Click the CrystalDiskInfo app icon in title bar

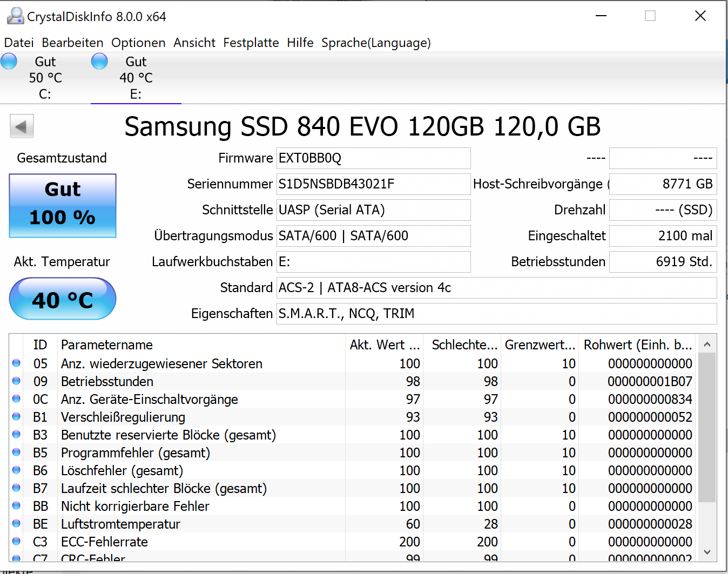(15, 16)
